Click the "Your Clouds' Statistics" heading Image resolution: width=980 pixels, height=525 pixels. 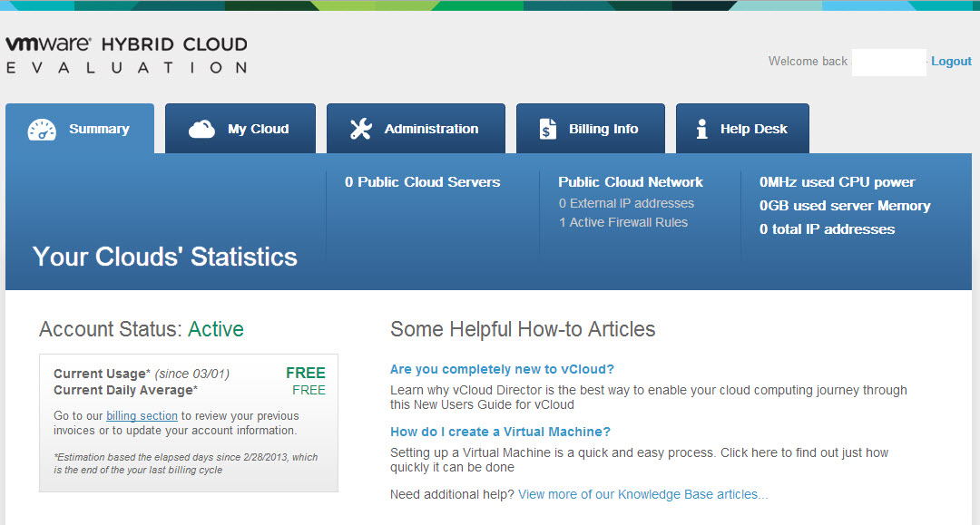pos(165,257)
